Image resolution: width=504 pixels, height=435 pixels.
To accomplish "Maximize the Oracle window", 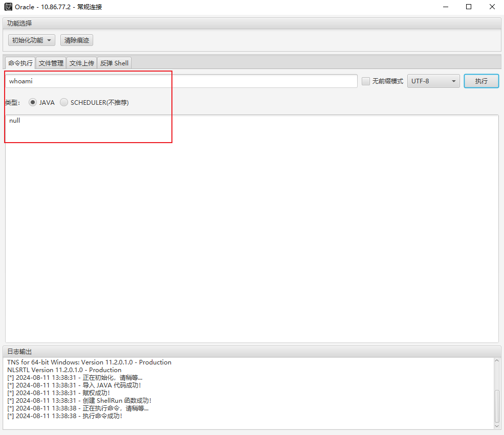I will [x=469, y=7].
